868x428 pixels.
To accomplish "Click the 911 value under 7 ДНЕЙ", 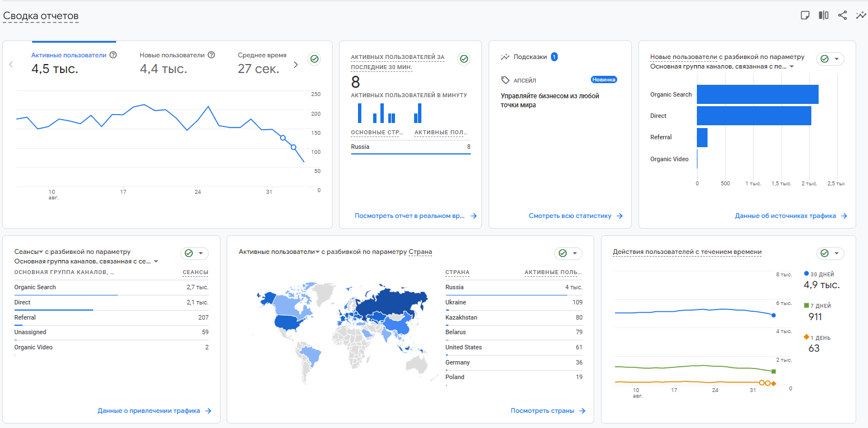I will click(x=815, y=317).
